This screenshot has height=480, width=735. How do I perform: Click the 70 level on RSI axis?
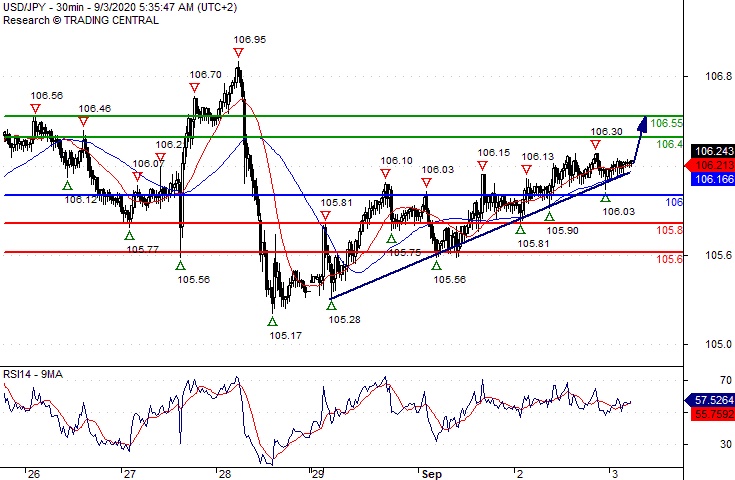pos(726,380)
